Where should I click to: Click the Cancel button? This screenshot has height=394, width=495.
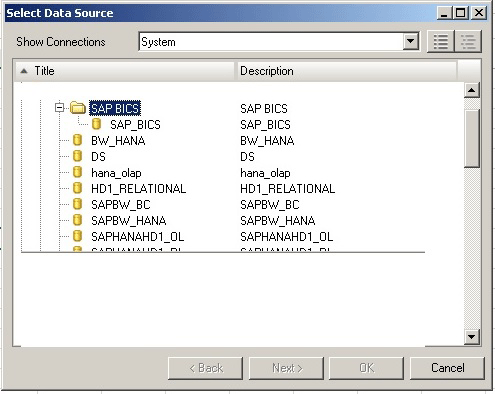point(447,368)
